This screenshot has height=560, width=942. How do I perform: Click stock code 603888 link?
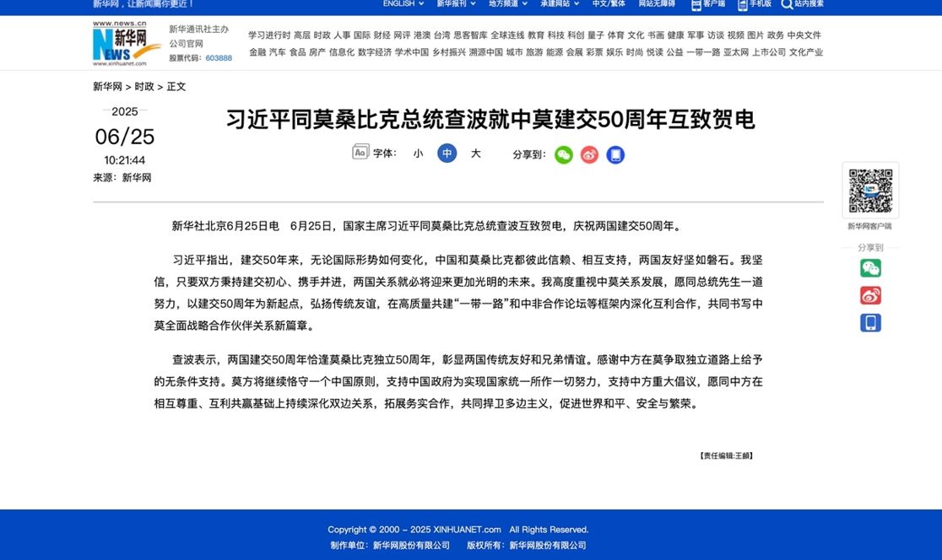(219, 58)
